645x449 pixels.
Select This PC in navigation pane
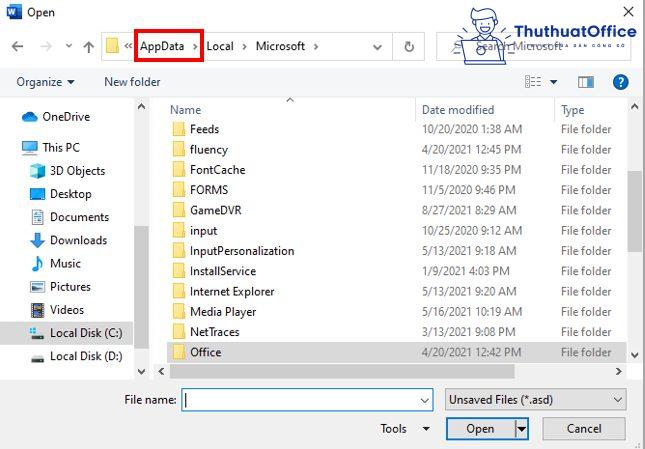(x=51, y=147)
